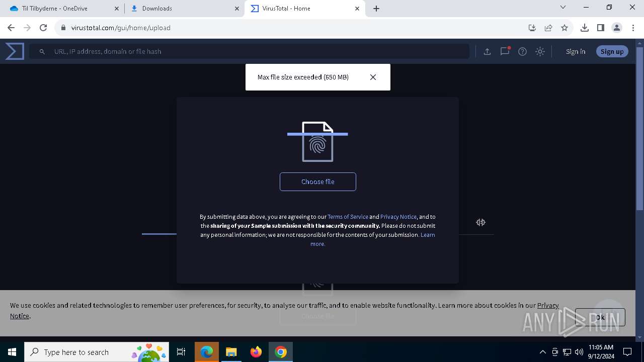Open Task View on the taskbar

click(x=181, y=352)
